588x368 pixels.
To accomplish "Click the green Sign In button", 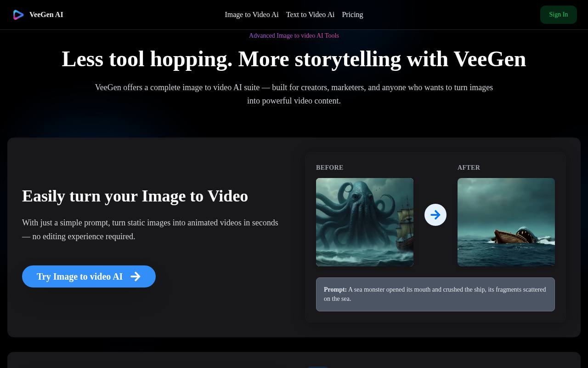I will (x=559, y=15).
